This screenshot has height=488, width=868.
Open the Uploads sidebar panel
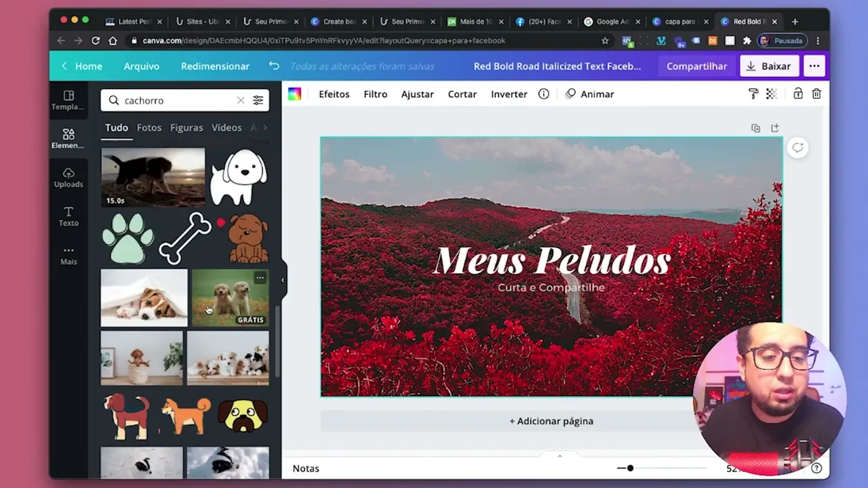click(68, 177)
